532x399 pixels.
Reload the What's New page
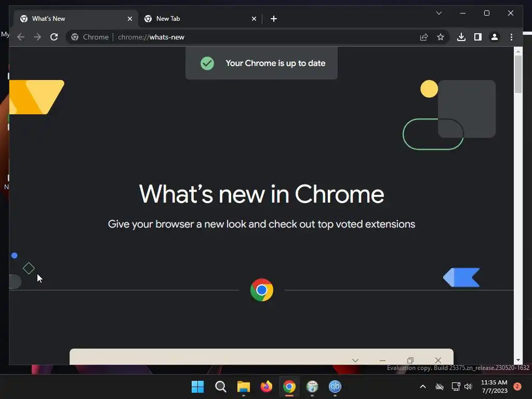coord(54,37)
